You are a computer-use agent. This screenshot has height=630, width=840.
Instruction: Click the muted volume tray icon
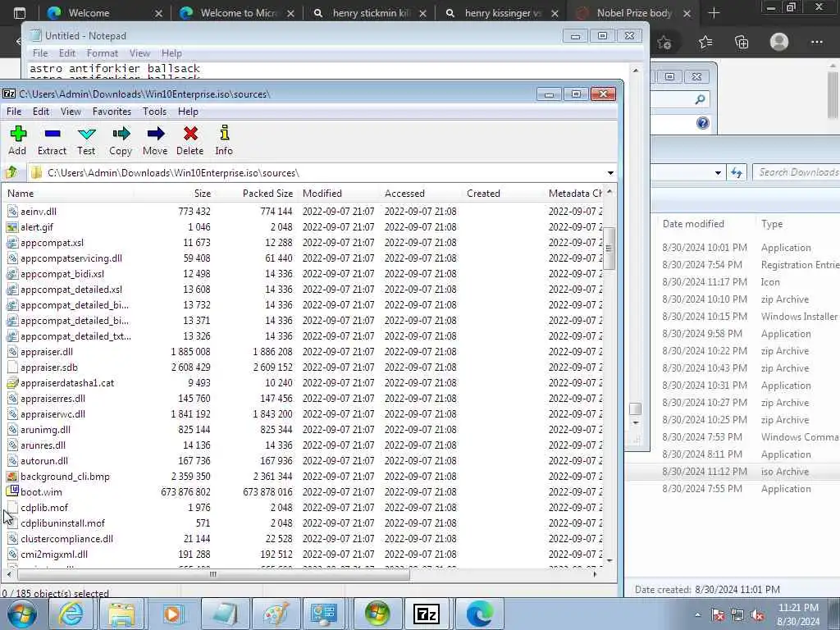758,615
